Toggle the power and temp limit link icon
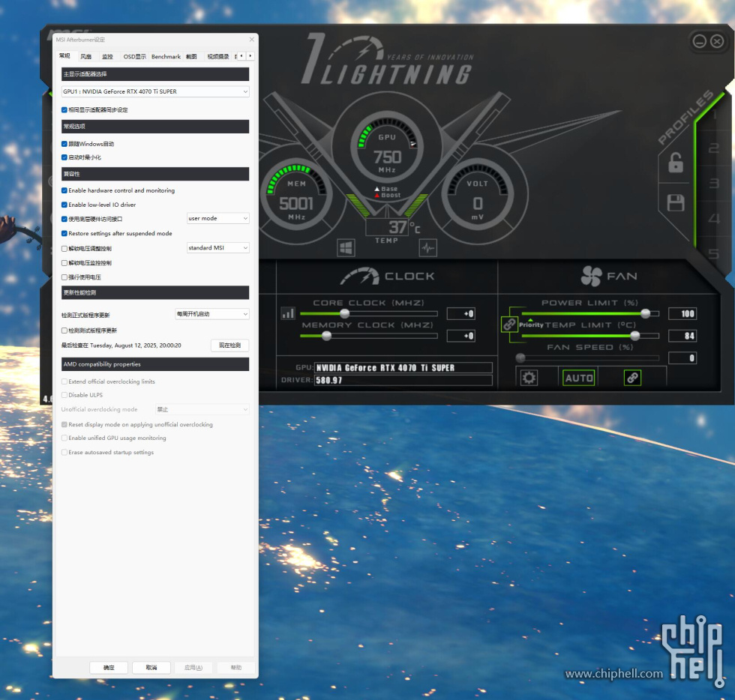This screenshot has width=735, height=700. (509, 325)
